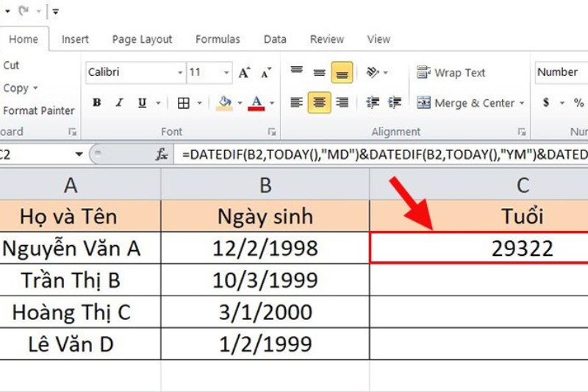Expand Accounting format options arrow
The width and height of the screenshot is (588, 392).
click(562, 103)
